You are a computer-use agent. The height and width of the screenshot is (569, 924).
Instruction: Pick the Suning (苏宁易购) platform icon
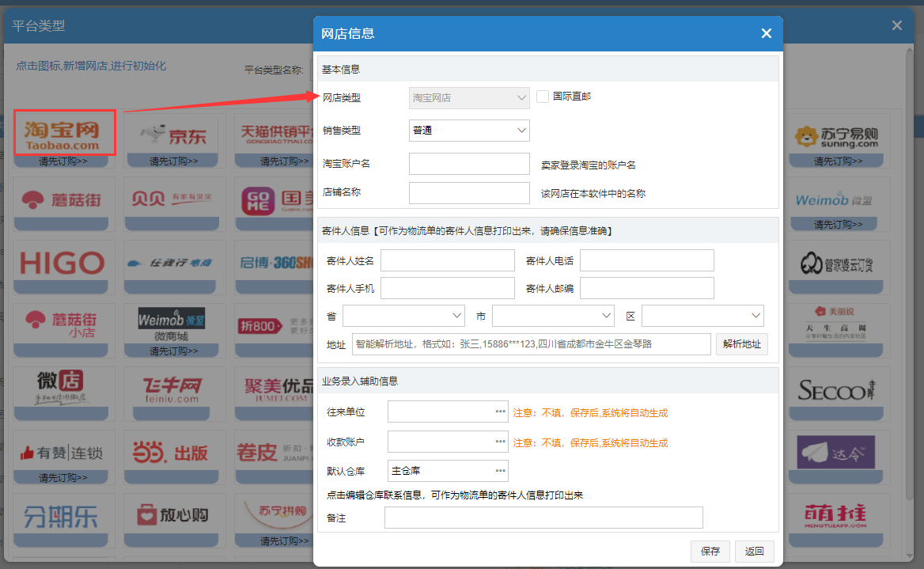click(x=835, y=136)
